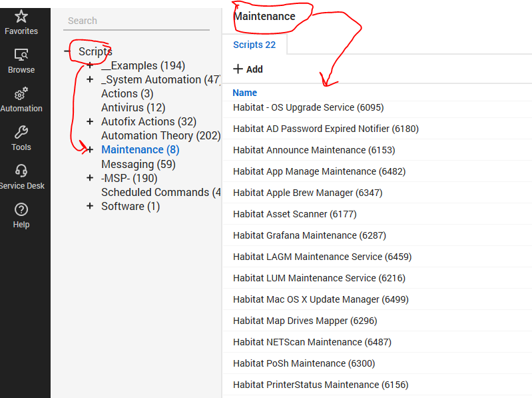The height and width of the screenshot is (398, 532).
Task: Switch to the Scripts 22 tab
Action: pos(254,45)
